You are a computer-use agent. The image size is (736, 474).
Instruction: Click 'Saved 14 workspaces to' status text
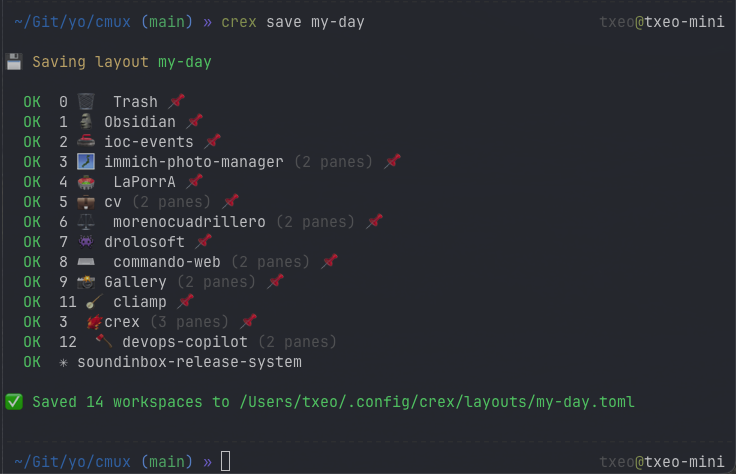(x=131, y=402)
